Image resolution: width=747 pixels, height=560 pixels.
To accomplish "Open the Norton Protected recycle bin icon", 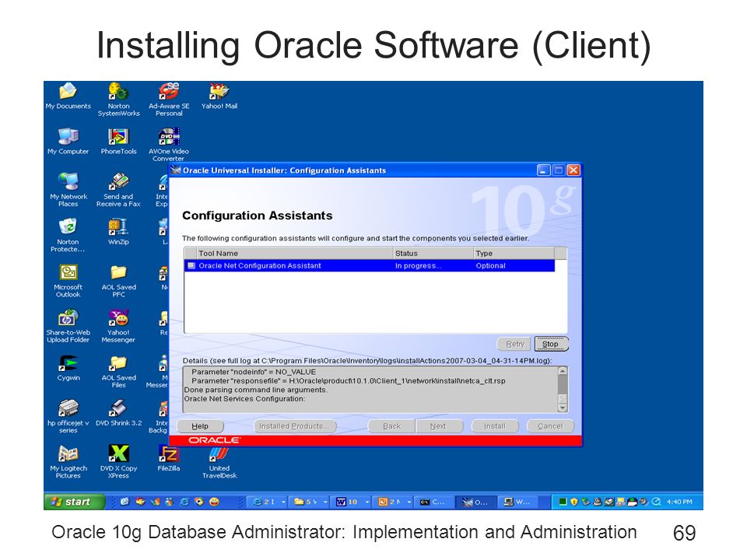I will (68, 235).
